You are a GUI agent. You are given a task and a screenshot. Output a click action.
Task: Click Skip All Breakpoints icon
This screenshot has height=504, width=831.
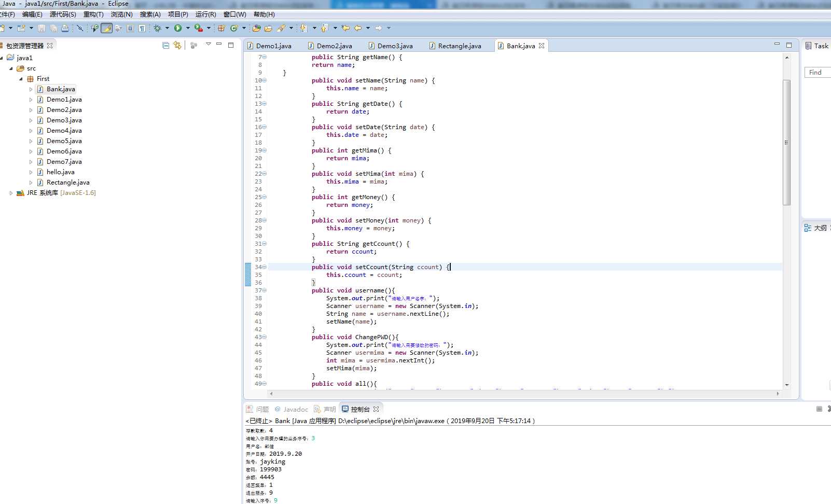[x=80, y=28]
